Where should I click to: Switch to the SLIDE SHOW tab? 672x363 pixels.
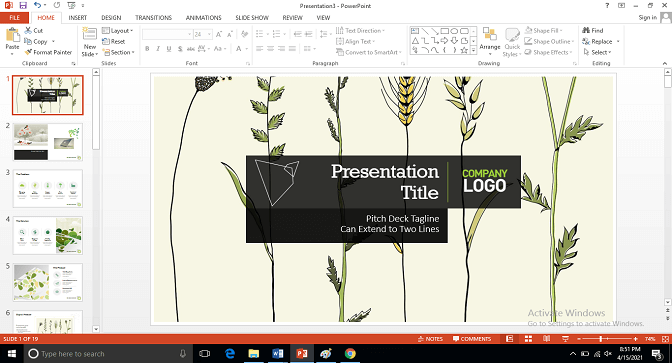(252, 18)
